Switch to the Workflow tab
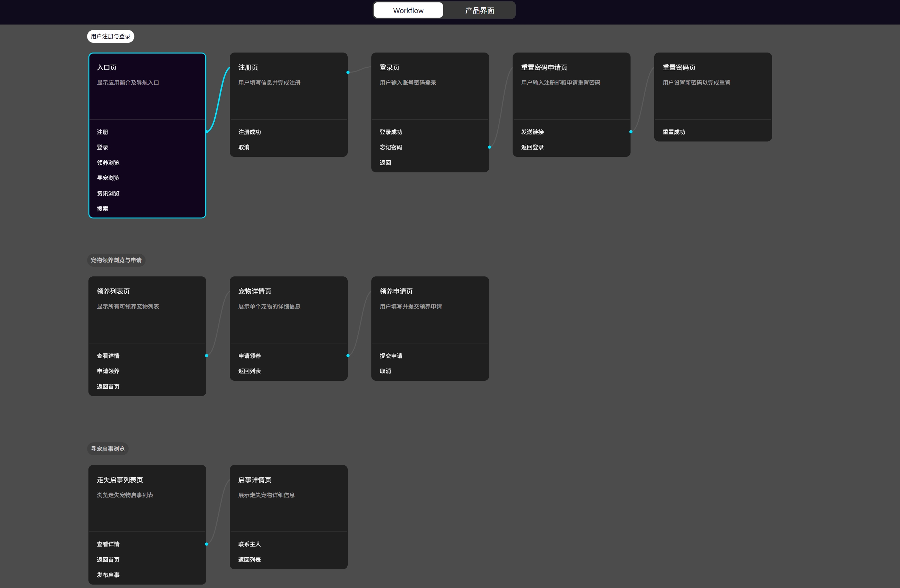This screenshot has width=900, height=588. [x=408, y=10]
